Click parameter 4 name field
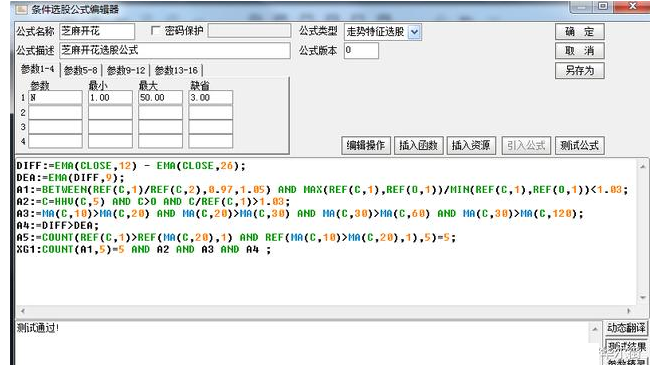The width and height of the screenshot is (654, 377). 55,141
